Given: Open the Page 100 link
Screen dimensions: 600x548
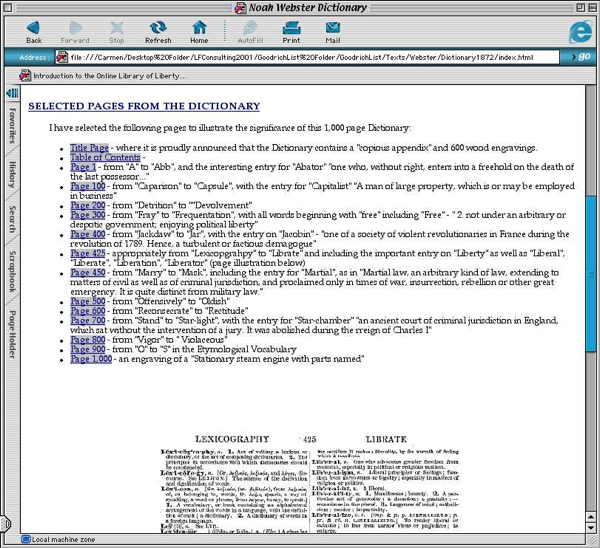Looking at the screenshot, I should click(88, 186).
